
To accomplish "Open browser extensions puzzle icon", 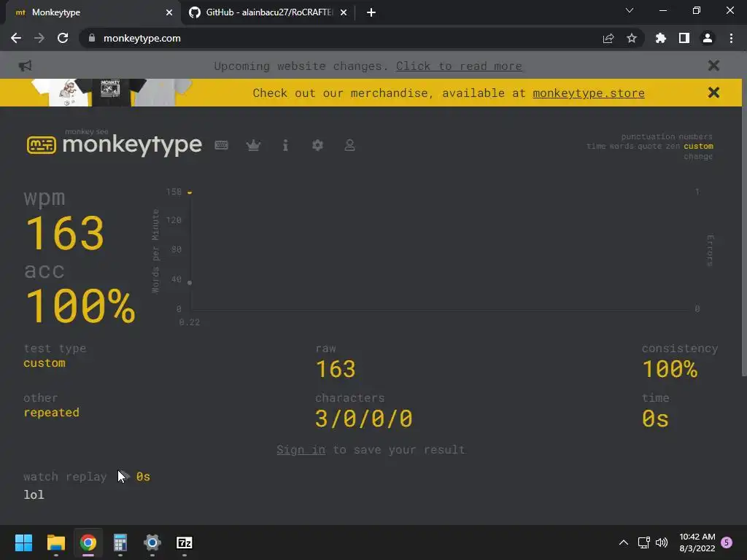I will pos(661,38).
